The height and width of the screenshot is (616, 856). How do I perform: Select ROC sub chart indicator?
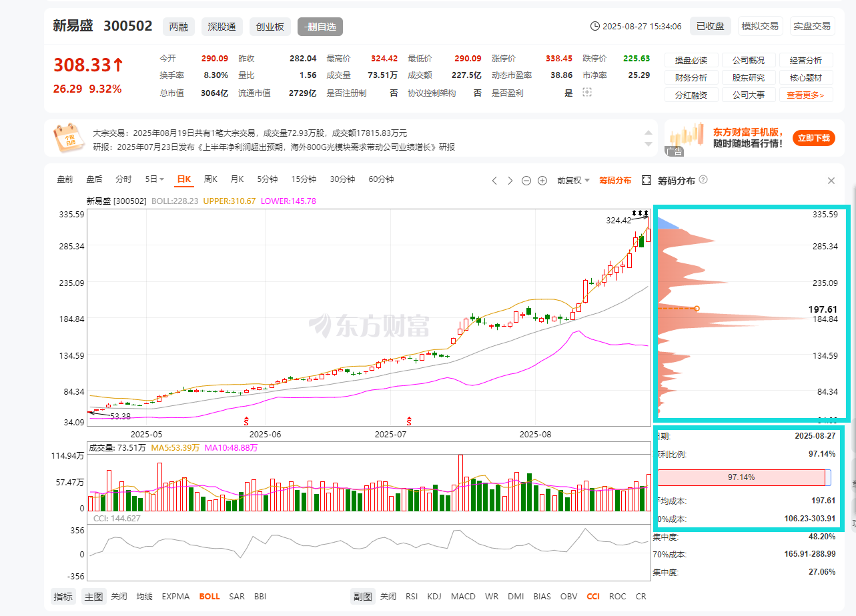pos(618,596)
